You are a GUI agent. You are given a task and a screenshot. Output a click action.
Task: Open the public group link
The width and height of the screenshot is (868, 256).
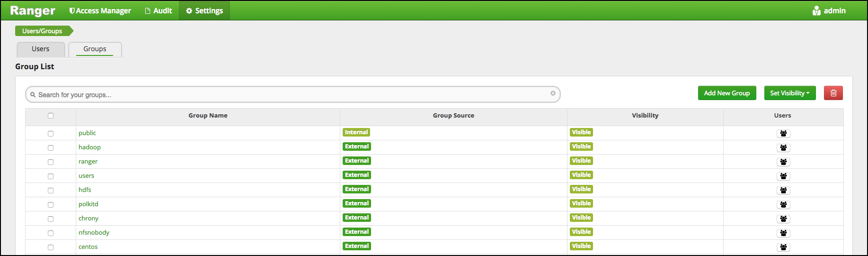point(87,133)
